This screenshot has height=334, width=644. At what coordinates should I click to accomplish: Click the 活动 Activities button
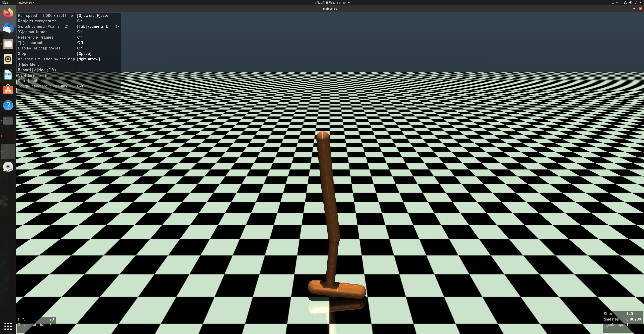click(x=5, y=3)
